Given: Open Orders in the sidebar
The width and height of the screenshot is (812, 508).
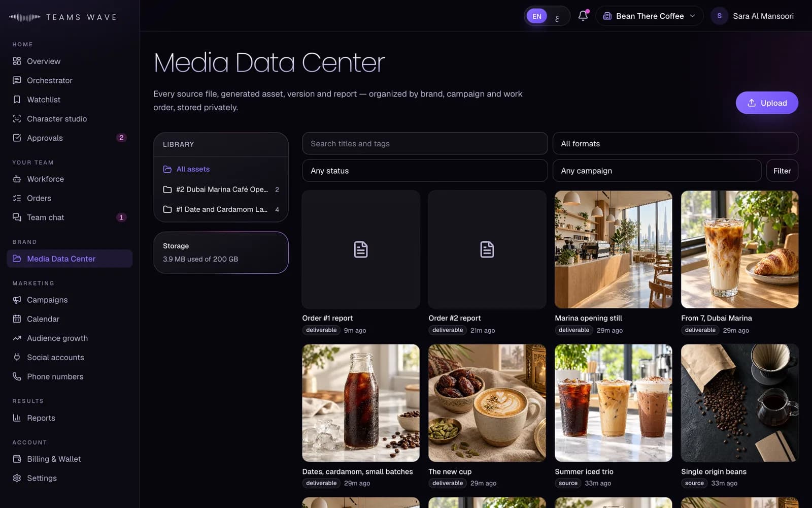Looking at the screenshot, I should (70, 198).
